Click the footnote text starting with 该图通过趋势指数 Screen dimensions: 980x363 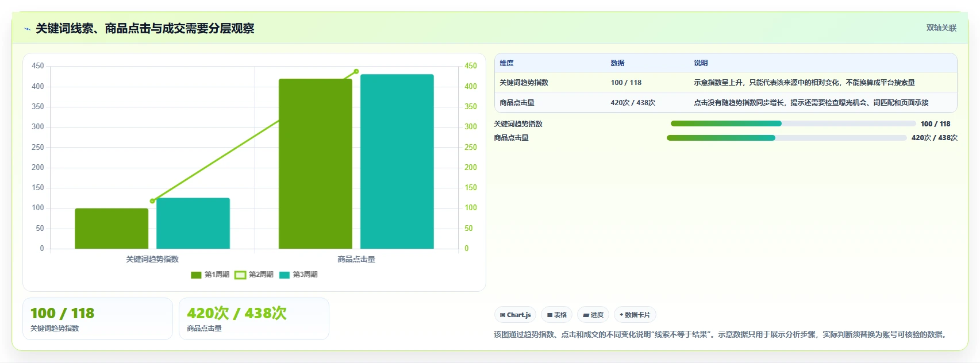(x=721, y=334)
